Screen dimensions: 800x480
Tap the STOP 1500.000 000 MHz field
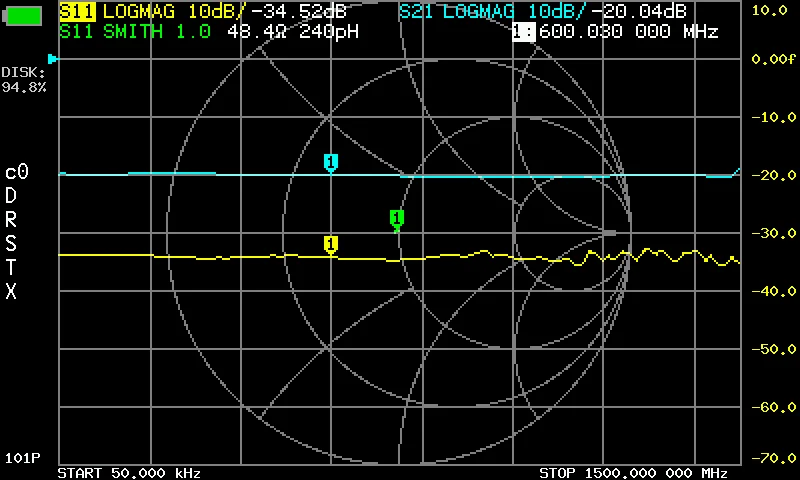click(x=633, y=473)
